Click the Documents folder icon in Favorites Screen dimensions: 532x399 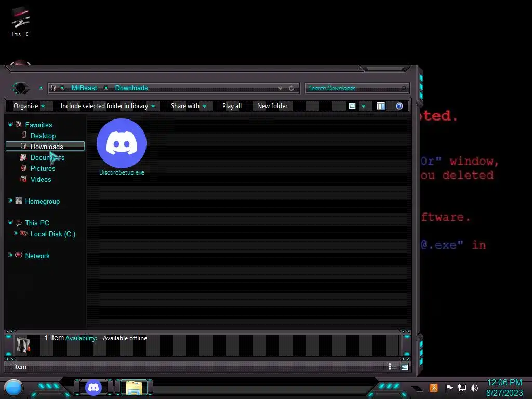tap(23, 157)
